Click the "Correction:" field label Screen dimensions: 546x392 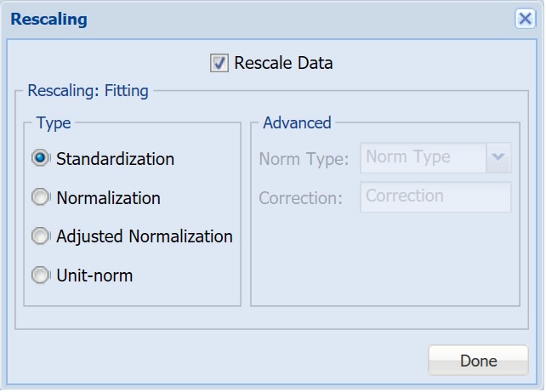(x=301, y=198)
